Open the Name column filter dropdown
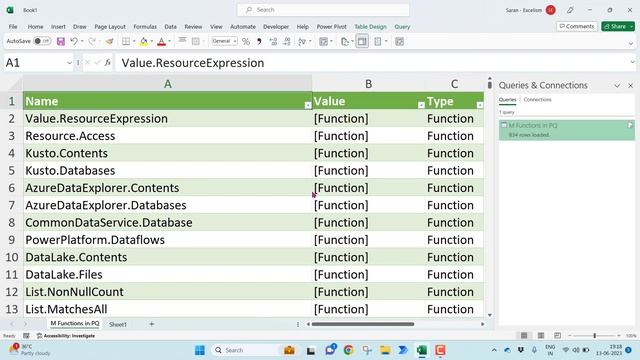This screenshot has height=360, width=640. coord(308,105)
